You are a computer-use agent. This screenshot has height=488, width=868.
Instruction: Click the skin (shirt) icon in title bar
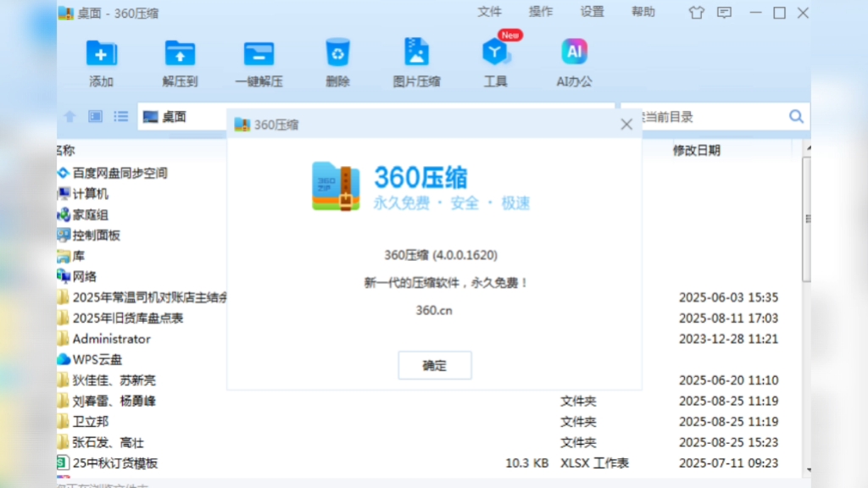[697, 12]
